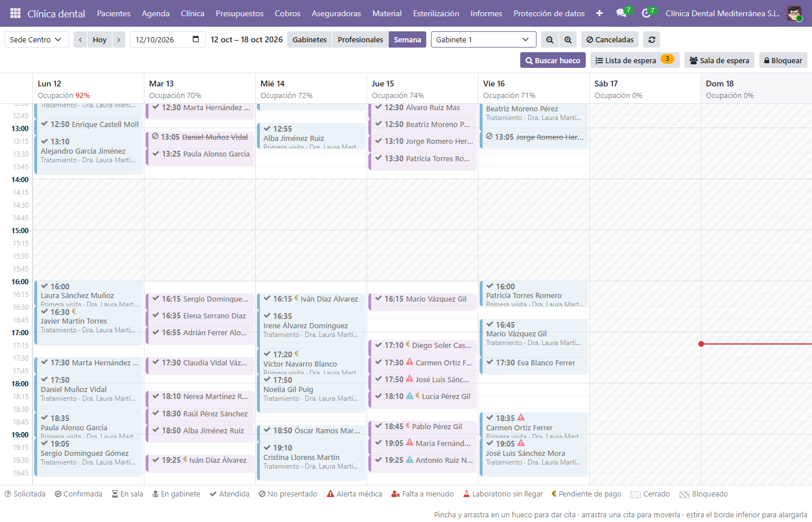Click the plus icon in top bar

(599, 13)
